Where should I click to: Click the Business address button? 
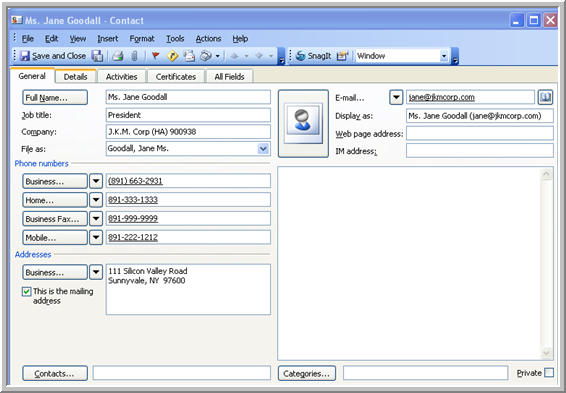(55, 272)
